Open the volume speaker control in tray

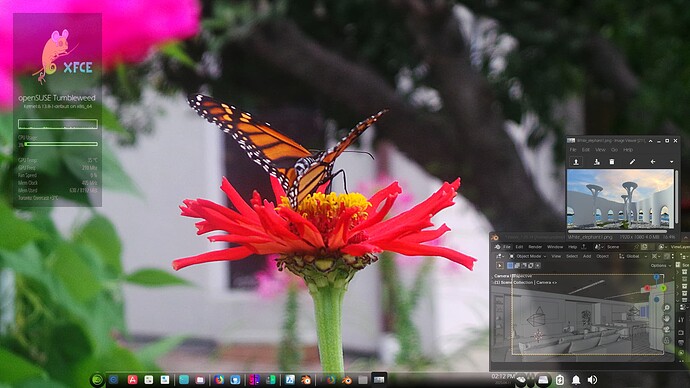coord(592,380)
